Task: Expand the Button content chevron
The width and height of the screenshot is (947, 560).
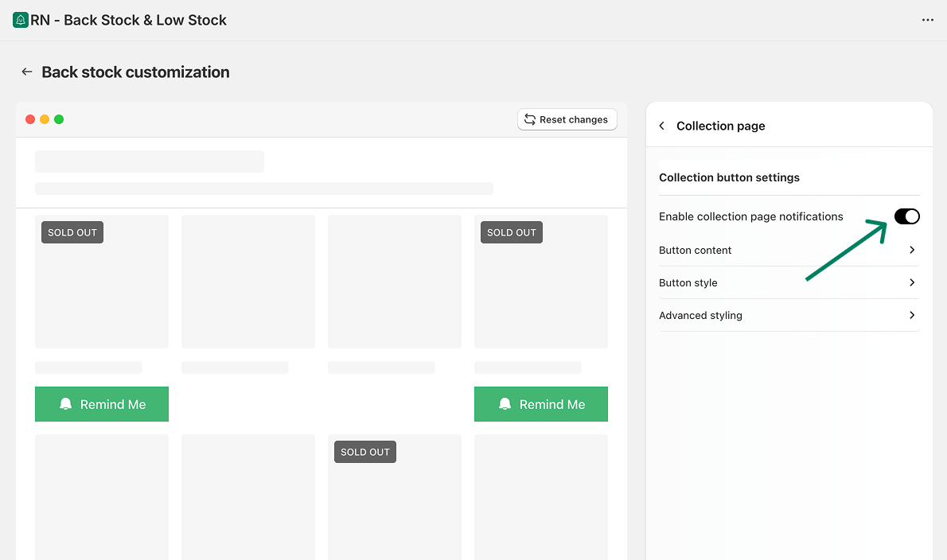Action: (912, 250)
